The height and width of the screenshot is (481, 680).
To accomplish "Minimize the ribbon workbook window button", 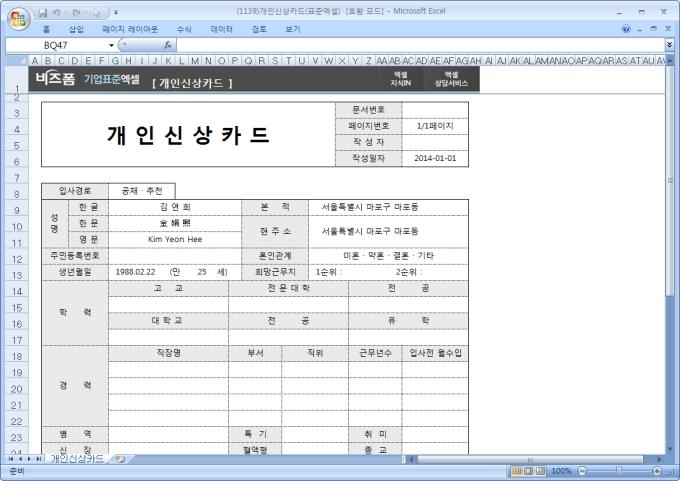I will pyautogui.click(x=640, y=29).
